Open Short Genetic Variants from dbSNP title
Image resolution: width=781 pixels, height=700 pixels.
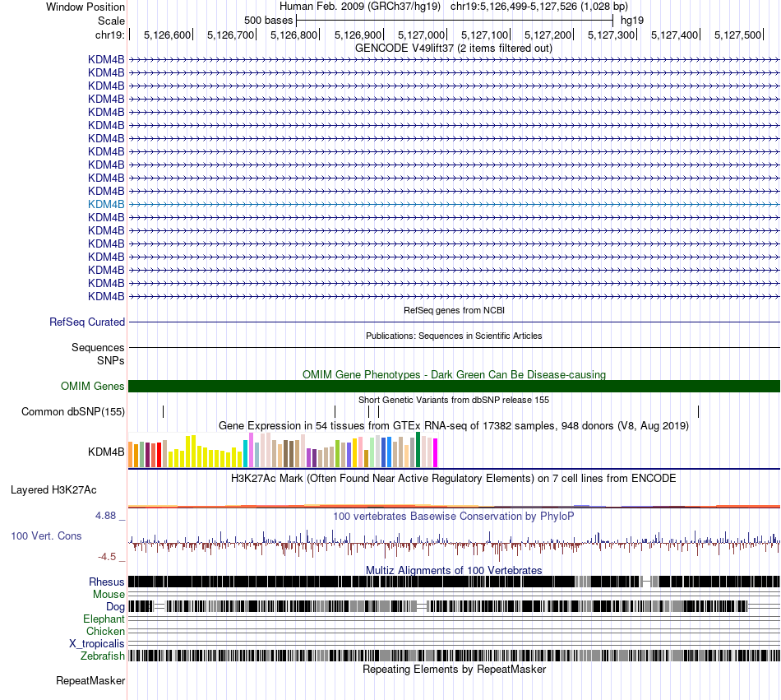[454, 400]
